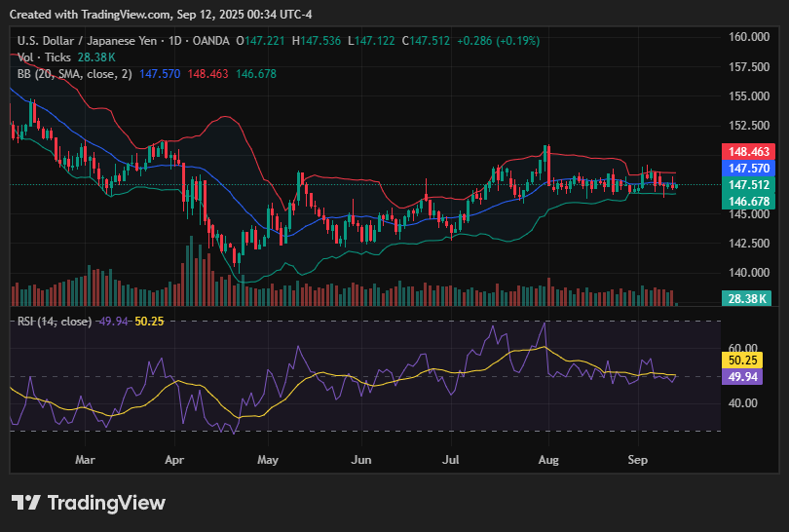Click the yellow 50.25 tag on RSI axis
789x532 pixels.
click(742, 360)
